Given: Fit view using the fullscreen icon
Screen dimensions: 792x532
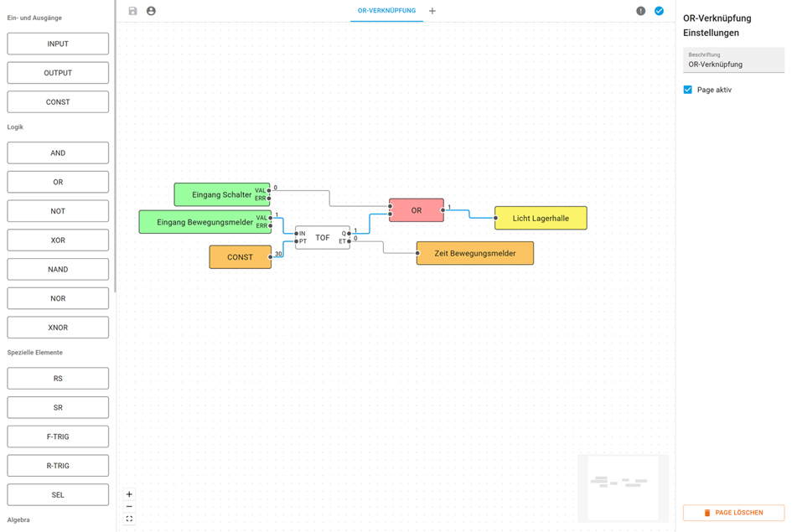Looking at the screenshot, I should [x=129, y=519].
